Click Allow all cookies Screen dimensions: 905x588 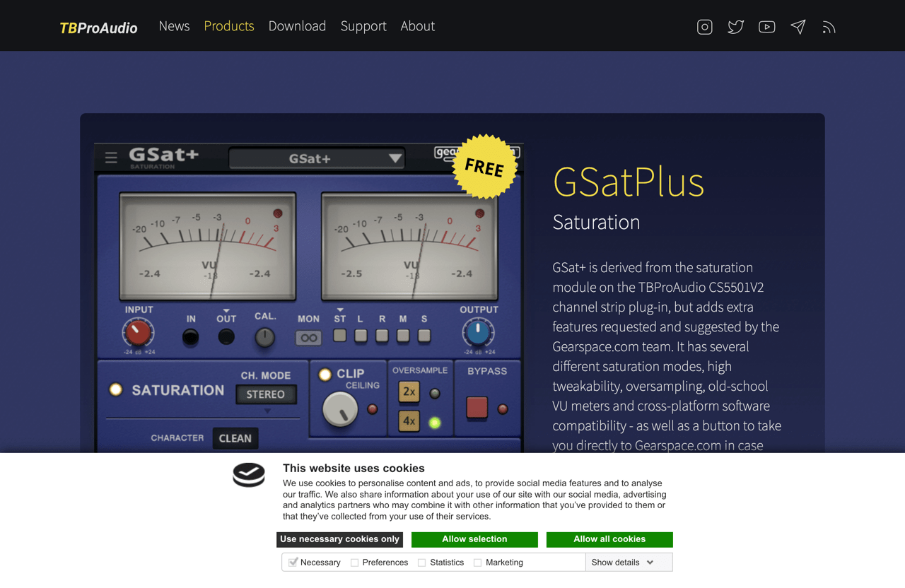pyautogui.click(x=609, y=539)
